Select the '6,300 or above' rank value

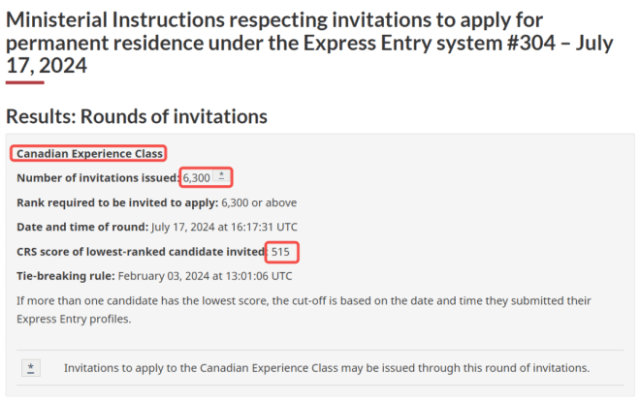click(x=259, y=203)
